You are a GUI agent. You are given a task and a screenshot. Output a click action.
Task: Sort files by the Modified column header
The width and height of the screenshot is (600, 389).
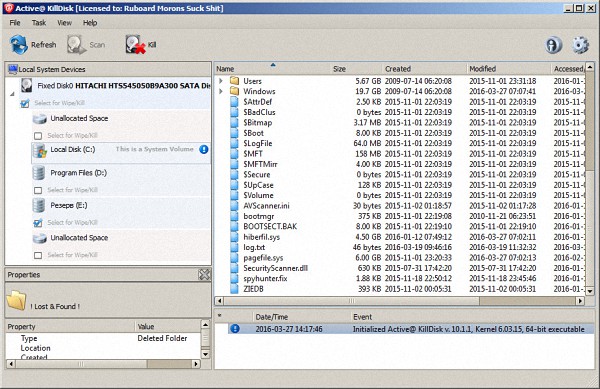pos(509,69)
